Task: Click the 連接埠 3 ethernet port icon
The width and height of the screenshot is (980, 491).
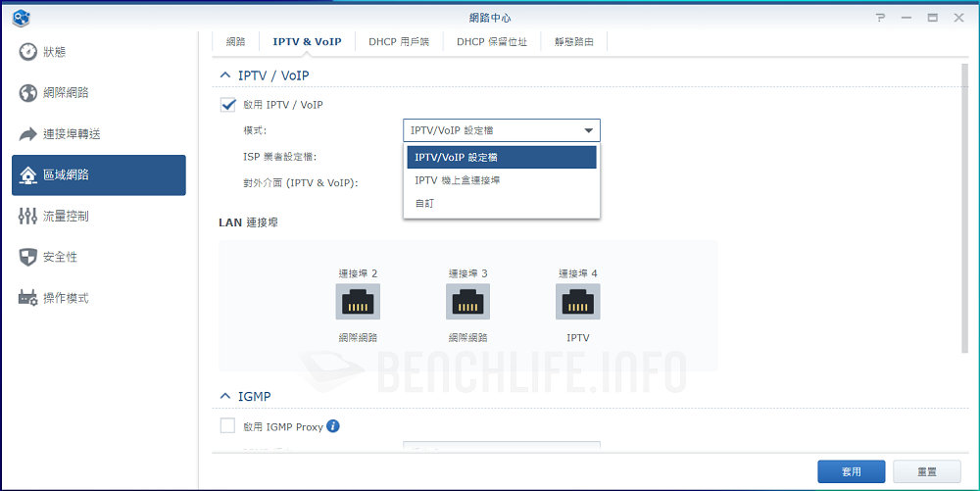Action: 467,302
